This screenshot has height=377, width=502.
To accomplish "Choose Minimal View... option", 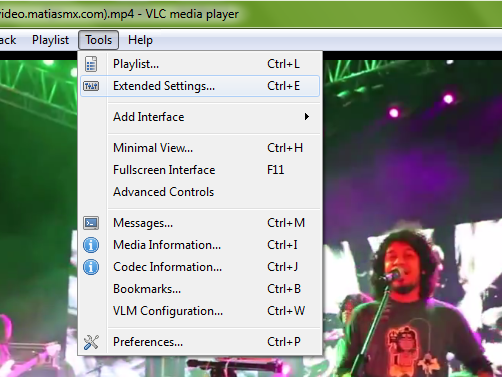I will tap(200, 148).
